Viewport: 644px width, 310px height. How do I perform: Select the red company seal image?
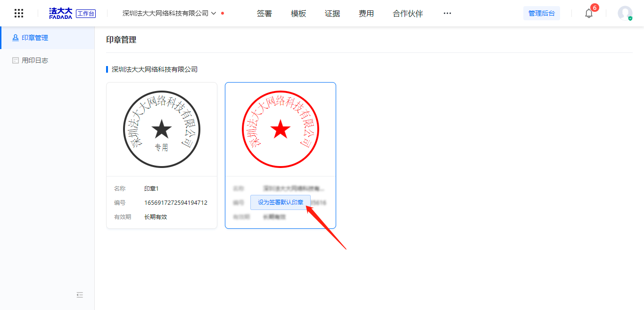pyautogui.click(x=281, y=129)
